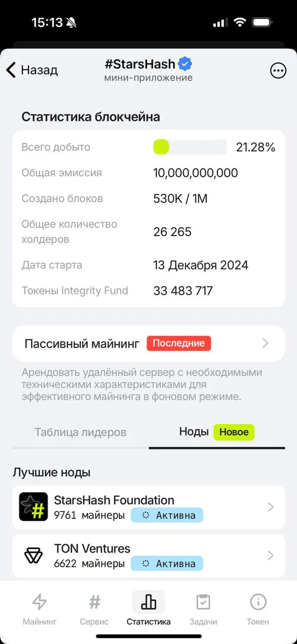Select the Nodes tab
This screenshot has height=644, width=297.
click(194, 432)
